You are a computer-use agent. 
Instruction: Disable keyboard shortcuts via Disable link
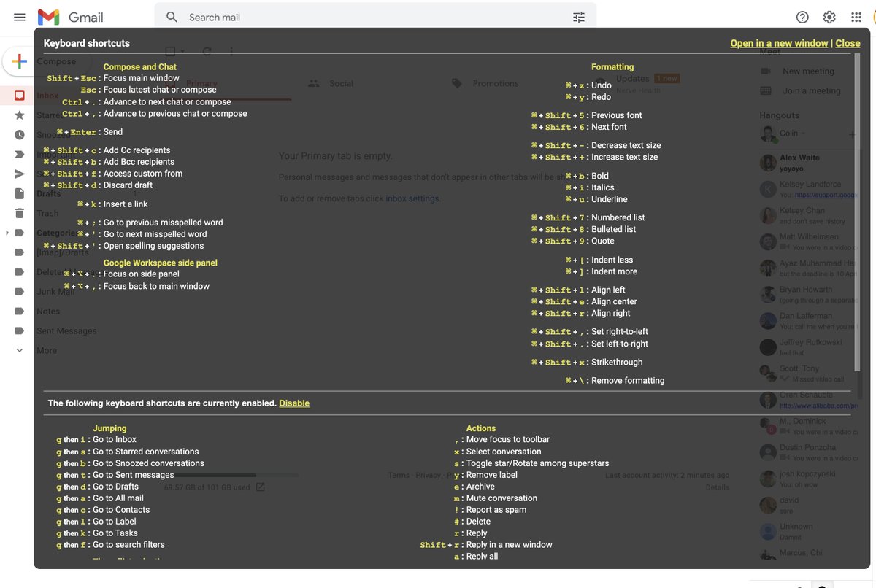coord(294,403)
